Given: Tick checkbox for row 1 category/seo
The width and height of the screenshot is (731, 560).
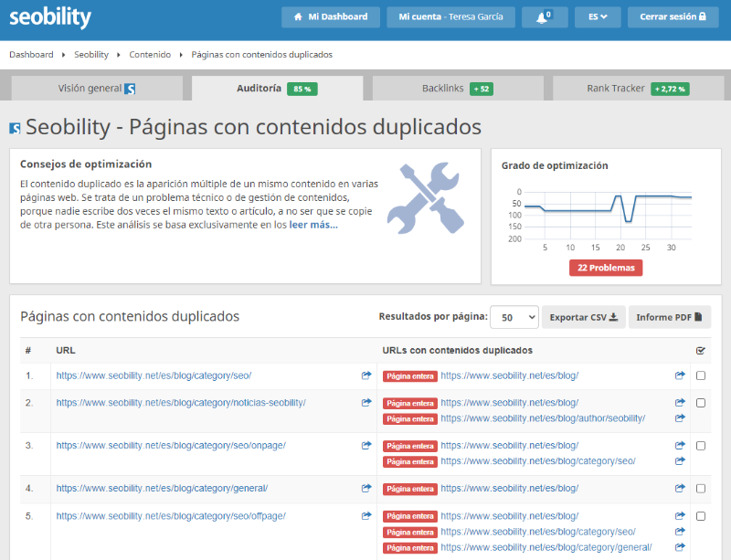Looking at the screenshot, I should point(701,375).
